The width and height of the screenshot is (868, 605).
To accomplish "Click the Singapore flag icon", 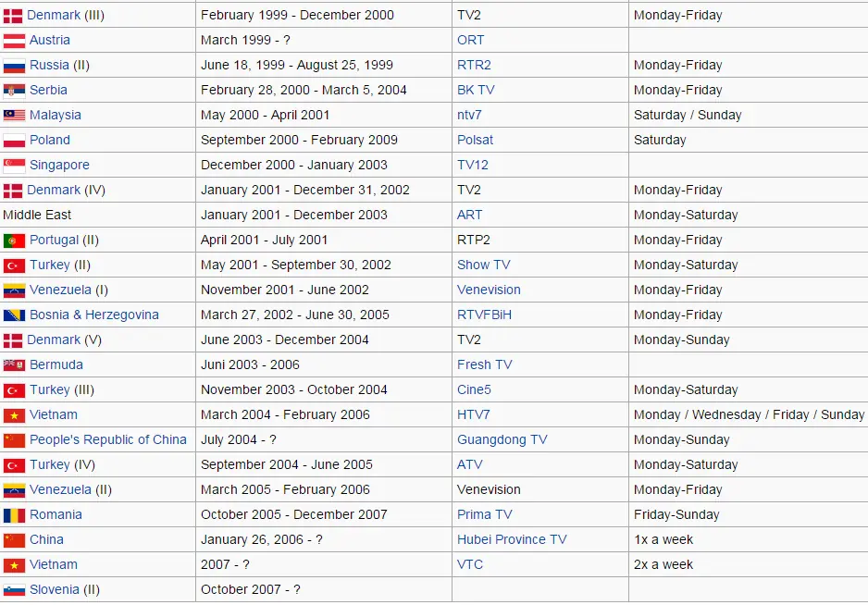I will (14, 166).
